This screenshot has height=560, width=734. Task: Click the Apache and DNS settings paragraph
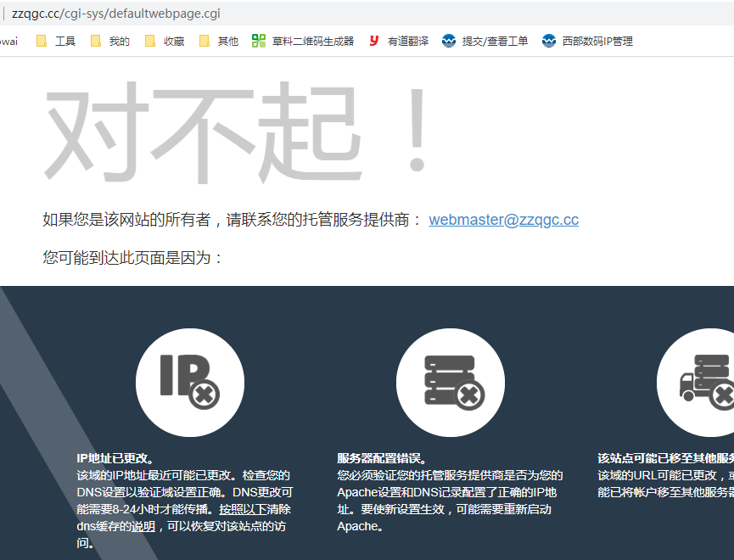coord(449,501)
